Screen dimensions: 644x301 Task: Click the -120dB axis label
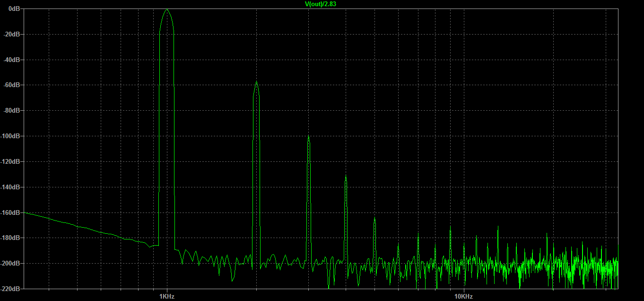(10, 161)
